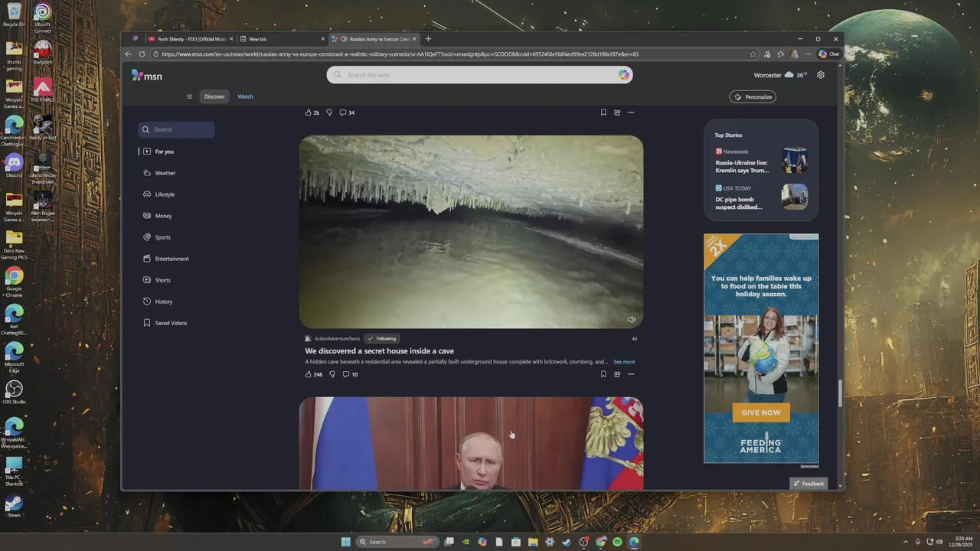
Task: Click the msn logo
Action: click(146, 75)
